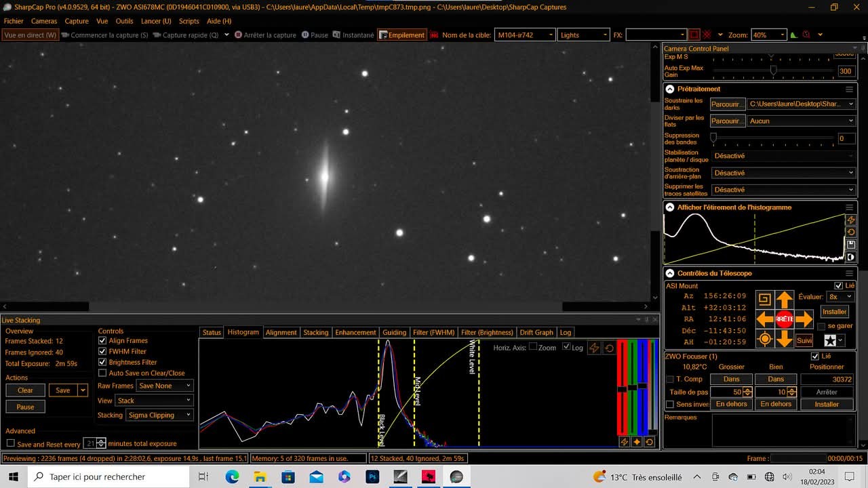Open the Scripts menu
The width and height of the screenshot is (868, 488).
coord(189,21)
